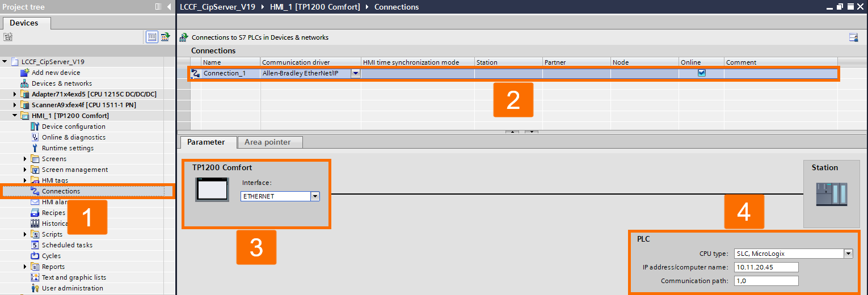
Task: Click the HMI alarms envelope icon
Action: [x=35, y=202]
